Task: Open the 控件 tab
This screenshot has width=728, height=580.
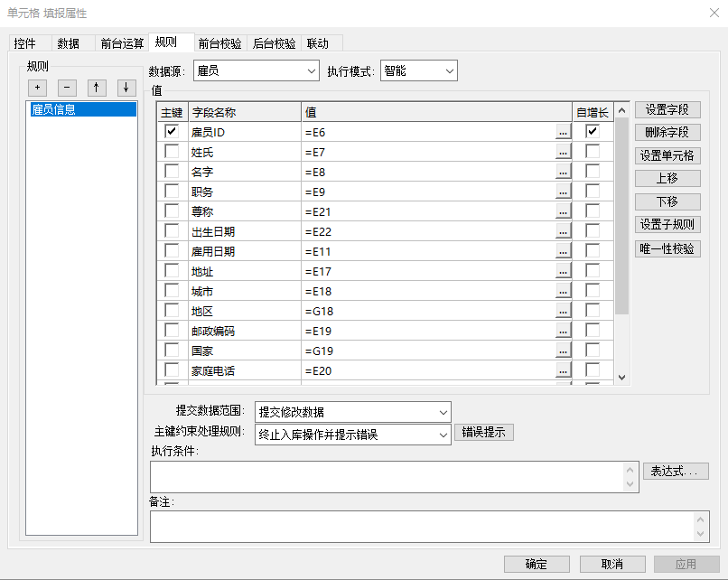Action: [x=25, y=43]
